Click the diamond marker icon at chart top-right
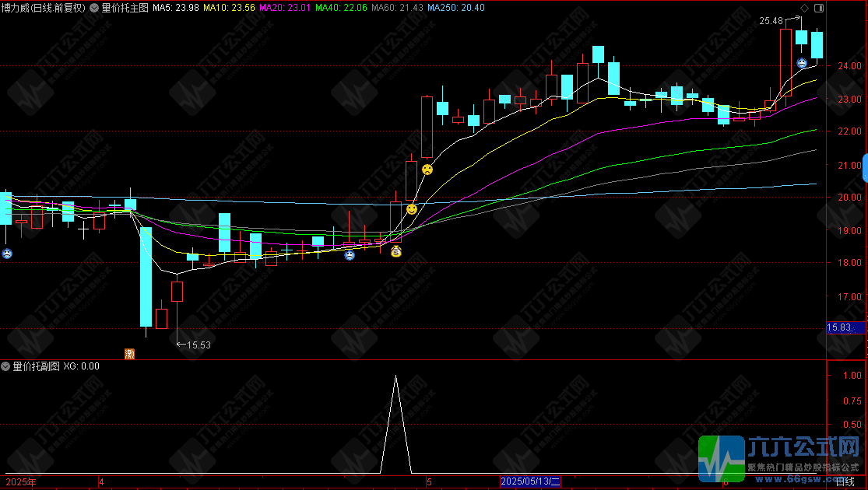The image size is (868, 490). [804, 9]
